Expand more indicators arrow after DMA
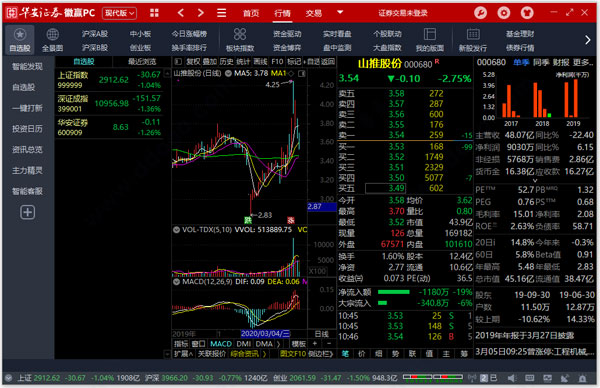 (x=278, y=344)
